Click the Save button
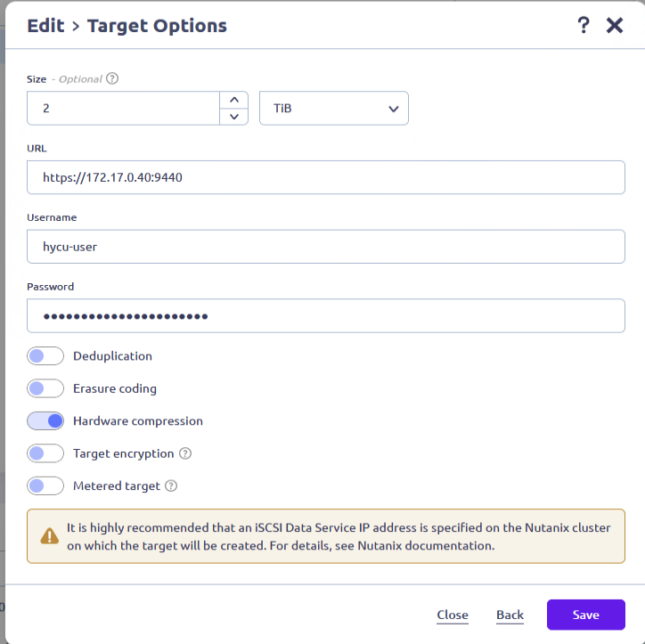The image size is (645, 644). click(x=585, y=615)
